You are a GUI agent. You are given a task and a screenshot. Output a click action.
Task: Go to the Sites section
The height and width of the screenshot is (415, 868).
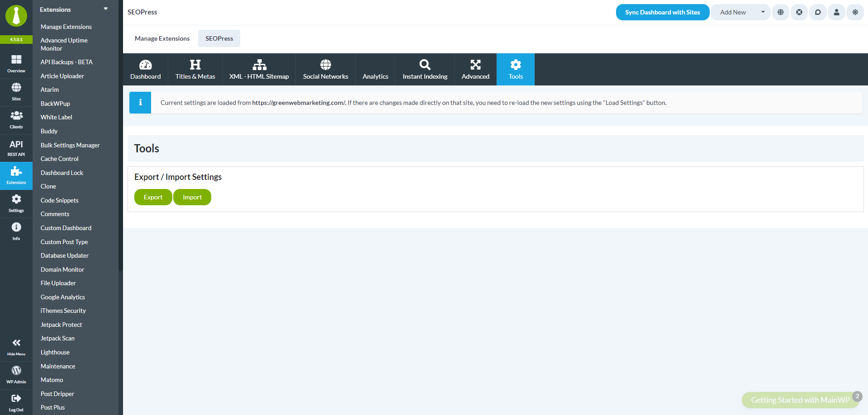click(16, 92)
